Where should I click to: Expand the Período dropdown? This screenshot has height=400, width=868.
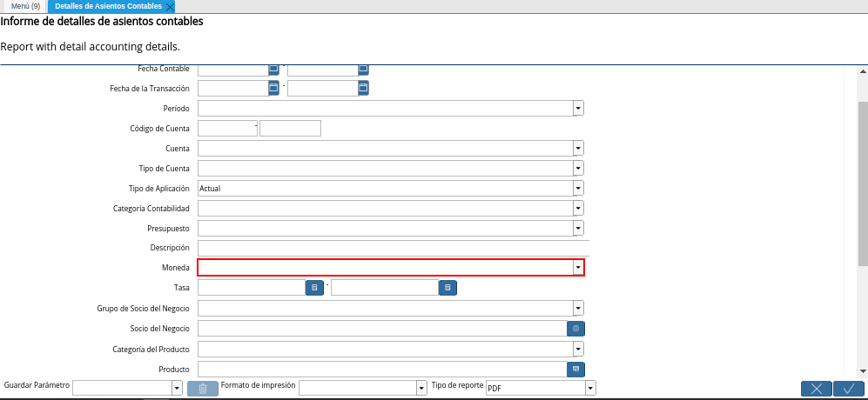(578, 109)
